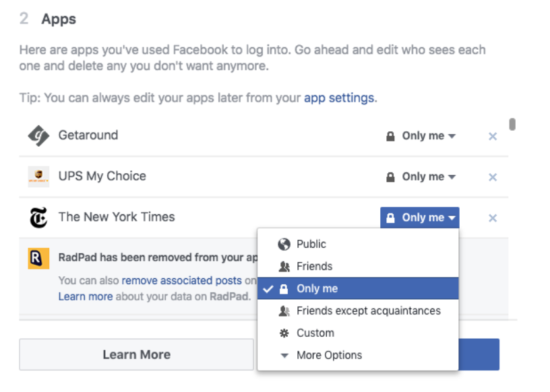
Task: Select Custom audience option
Action: (x=315, y=333)
